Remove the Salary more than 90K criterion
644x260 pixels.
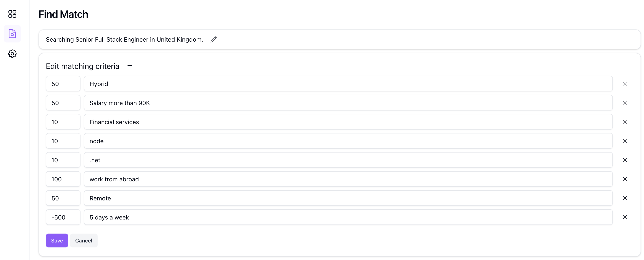pos(625,103)
